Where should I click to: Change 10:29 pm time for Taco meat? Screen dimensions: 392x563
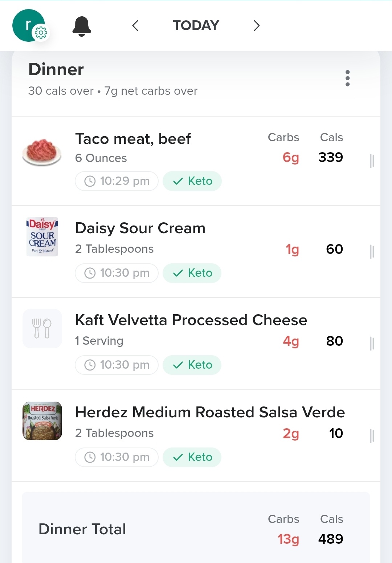coord(117,181)
